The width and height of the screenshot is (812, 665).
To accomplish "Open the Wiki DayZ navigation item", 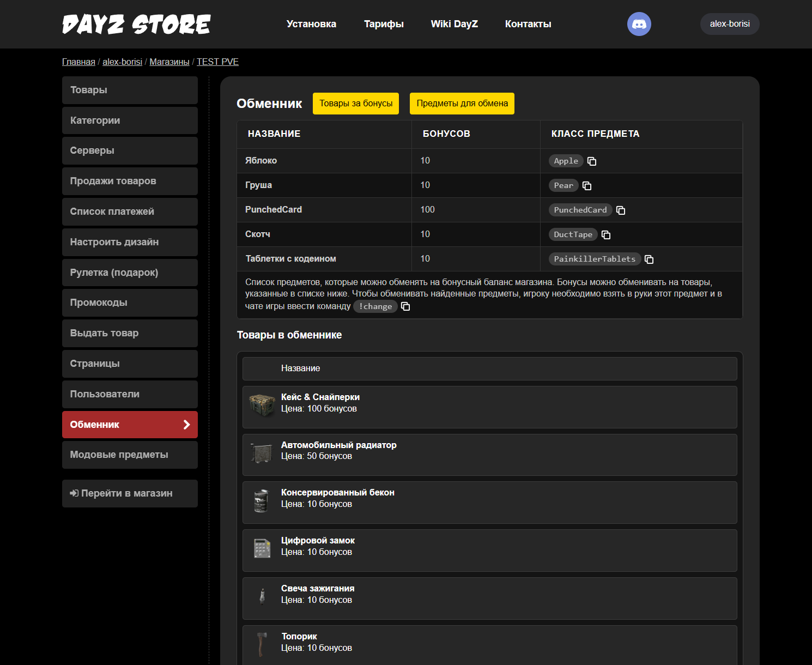I will (455, 24).
